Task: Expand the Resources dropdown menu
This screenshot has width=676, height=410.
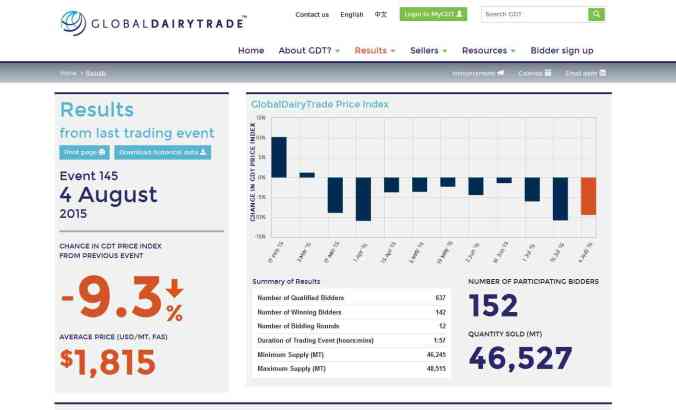Action: pos(488,50)
